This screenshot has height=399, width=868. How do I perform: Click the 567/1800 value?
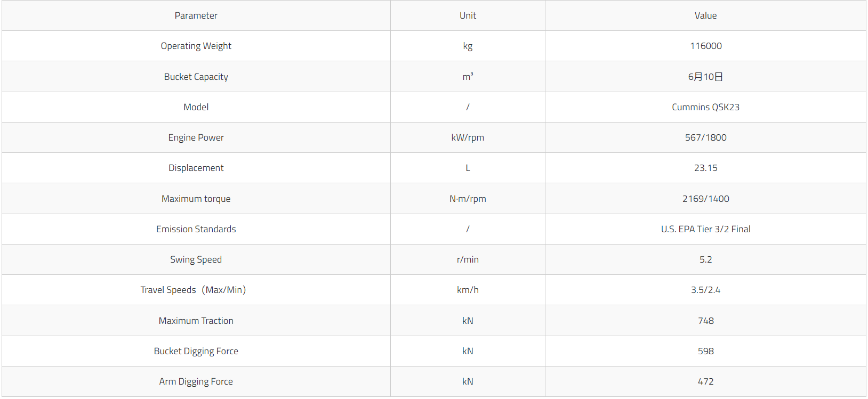[705, 137]
